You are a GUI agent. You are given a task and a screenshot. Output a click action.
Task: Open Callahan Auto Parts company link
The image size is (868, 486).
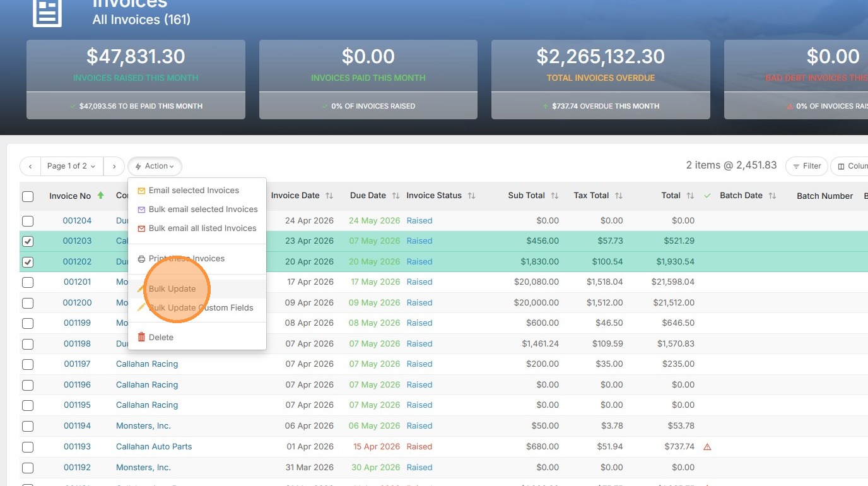coord(154,447)
